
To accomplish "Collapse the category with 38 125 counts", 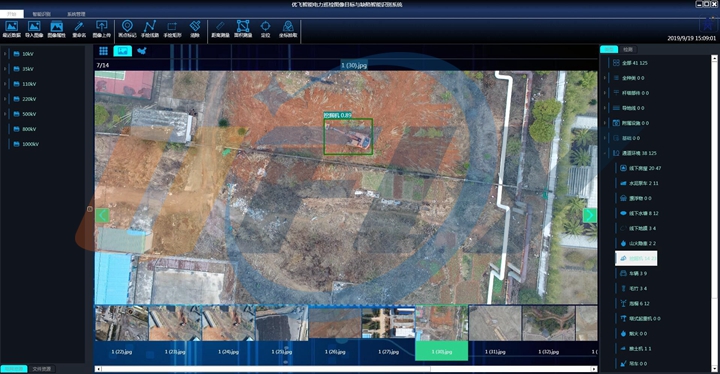I will 605,153.
